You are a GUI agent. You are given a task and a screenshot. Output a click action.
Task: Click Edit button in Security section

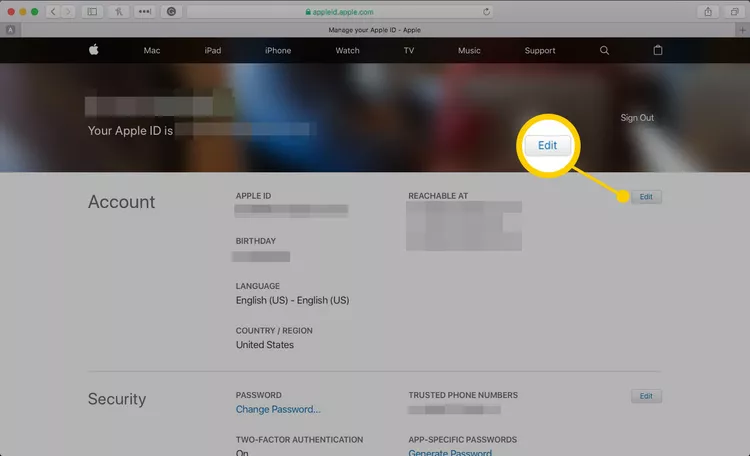[x=646, y=396]
